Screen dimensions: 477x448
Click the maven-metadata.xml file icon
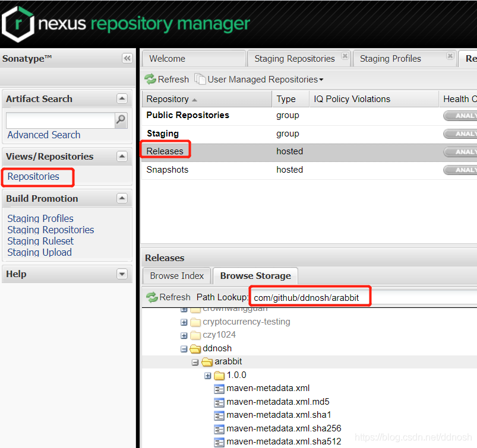click(219, 389)
